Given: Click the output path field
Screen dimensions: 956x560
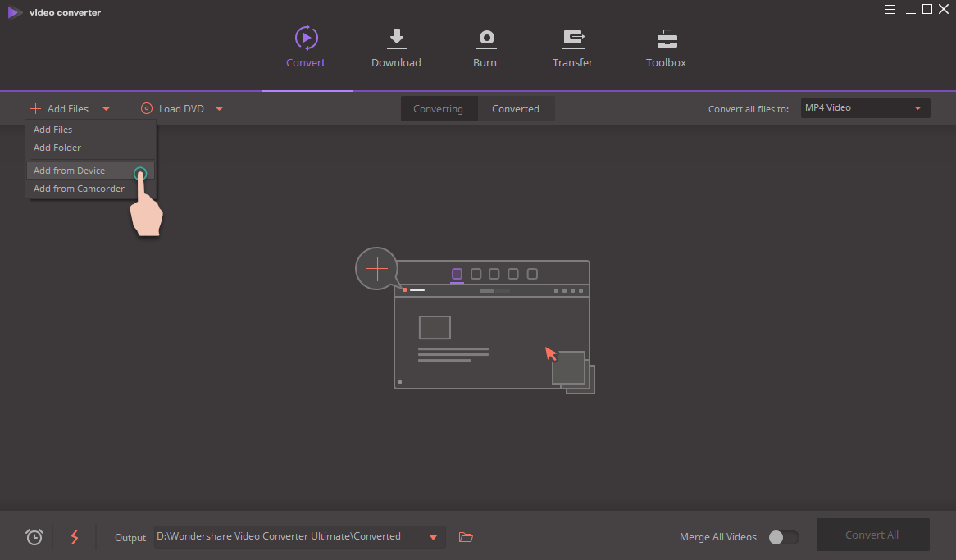Looking at the screenshot, I should [300, 537].
